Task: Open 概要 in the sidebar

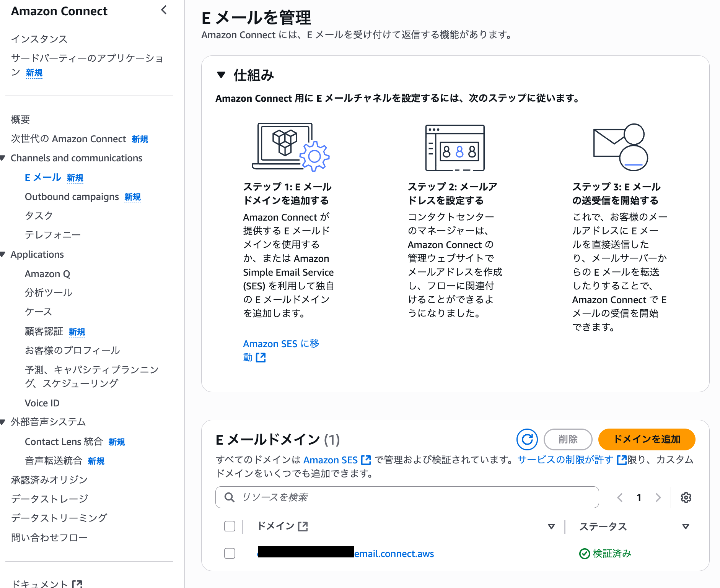Action: (20, 120)
